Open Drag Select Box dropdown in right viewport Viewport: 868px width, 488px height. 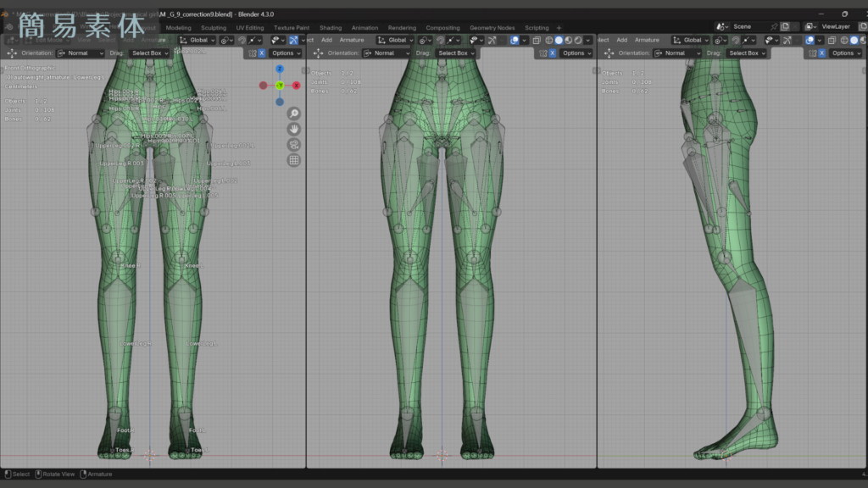click(x=747, y=53)
